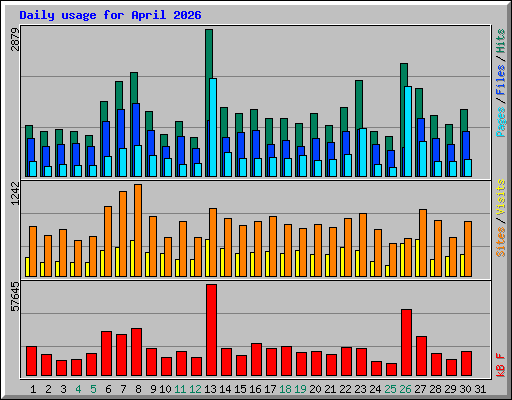Viewport: 512px width, 400px height.
Task: Click the red KB bar for day 25
Action: tap(391, 370)
